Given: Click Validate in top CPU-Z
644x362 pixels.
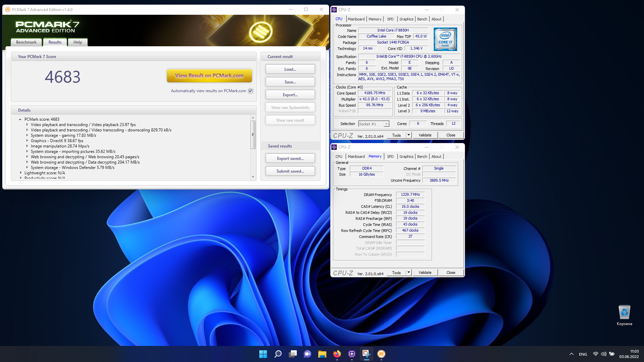Looking at the screenshot, I should point(425,135).
